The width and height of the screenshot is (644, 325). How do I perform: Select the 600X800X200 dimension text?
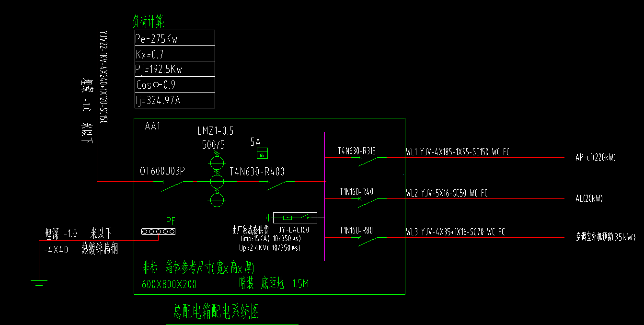pyautogui.click(x=169, y=284)
